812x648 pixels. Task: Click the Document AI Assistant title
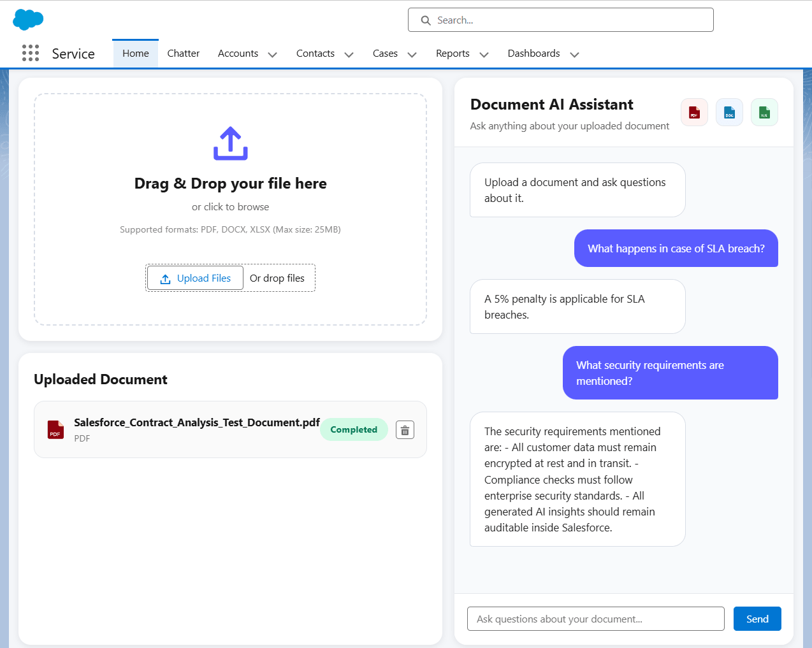(552, 104)
